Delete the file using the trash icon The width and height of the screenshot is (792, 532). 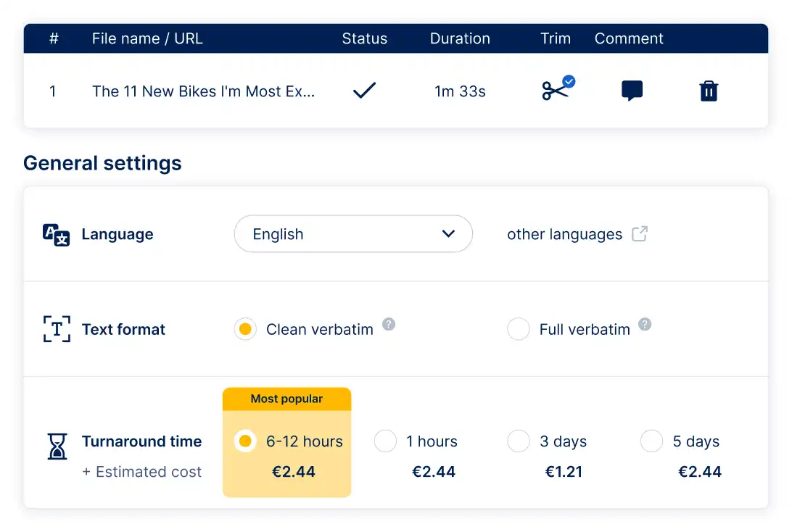(x=709, y=91)
